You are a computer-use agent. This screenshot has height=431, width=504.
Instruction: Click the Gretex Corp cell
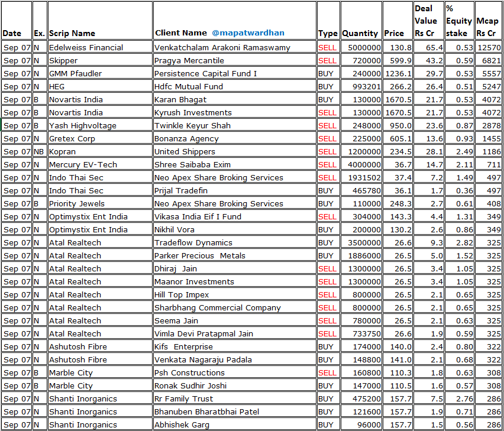(x=101, y=138)
